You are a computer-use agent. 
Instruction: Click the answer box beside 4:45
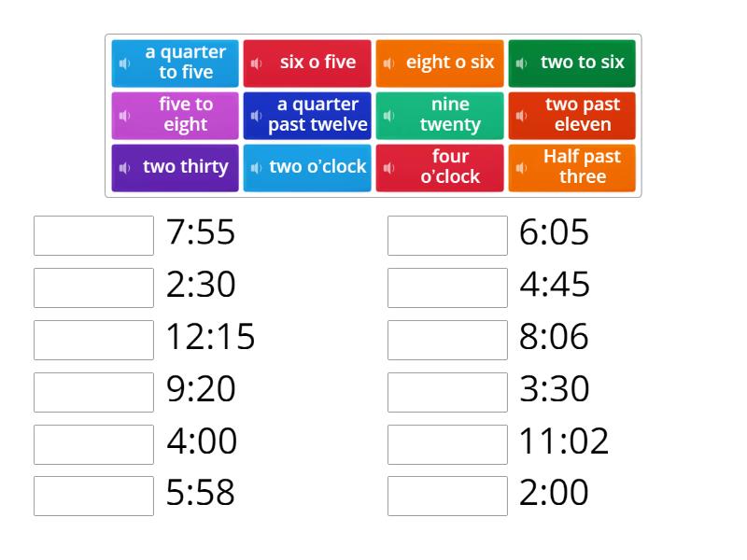[x=446, y=287]
